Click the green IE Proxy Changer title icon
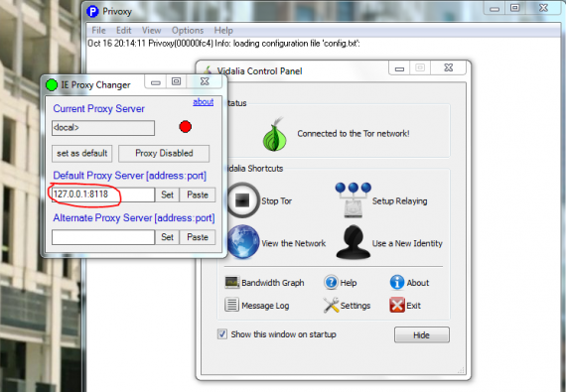Viewport: 566px width, 392px height. (x=52, y=84)
